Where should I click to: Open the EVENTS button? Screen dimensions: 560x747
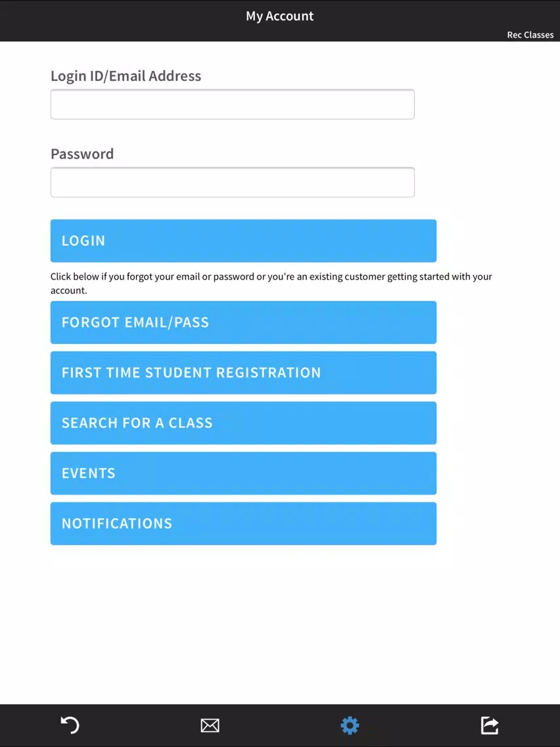point(243,473)
